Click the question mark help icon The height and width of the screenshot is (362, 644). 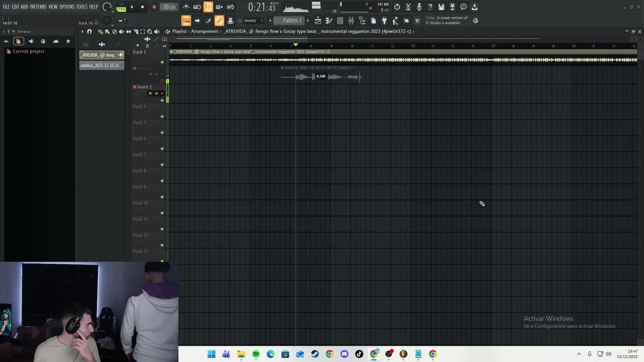tap(430, 7)
